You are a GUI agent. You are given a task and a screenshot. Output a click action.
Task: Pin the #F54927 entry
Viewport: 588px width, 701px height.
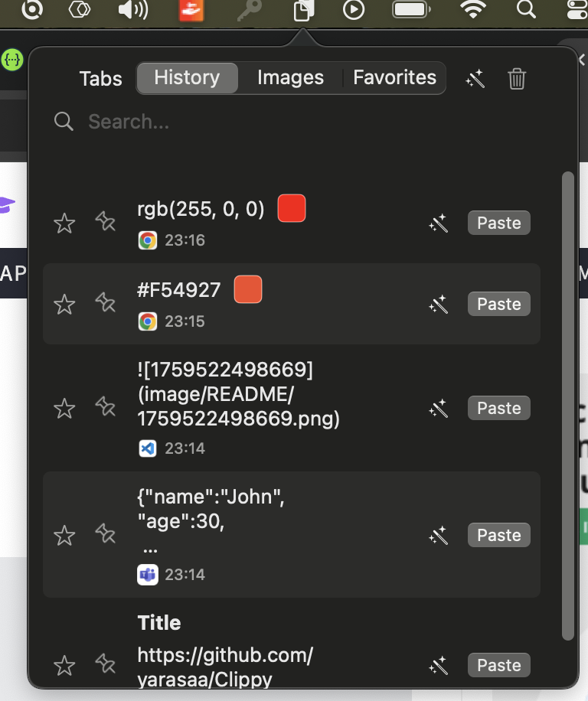click(x=106, y=302)
